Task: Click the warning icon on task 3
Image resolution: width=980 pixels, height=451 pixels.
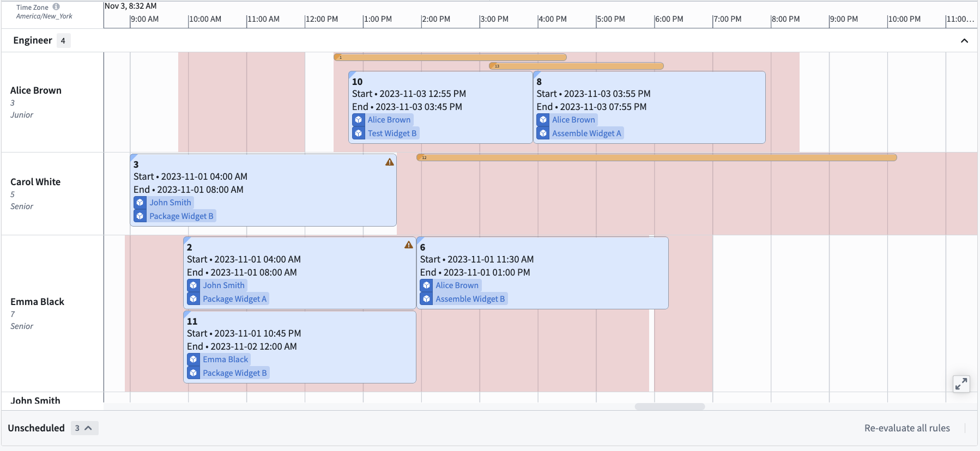Action: point(390,162)
